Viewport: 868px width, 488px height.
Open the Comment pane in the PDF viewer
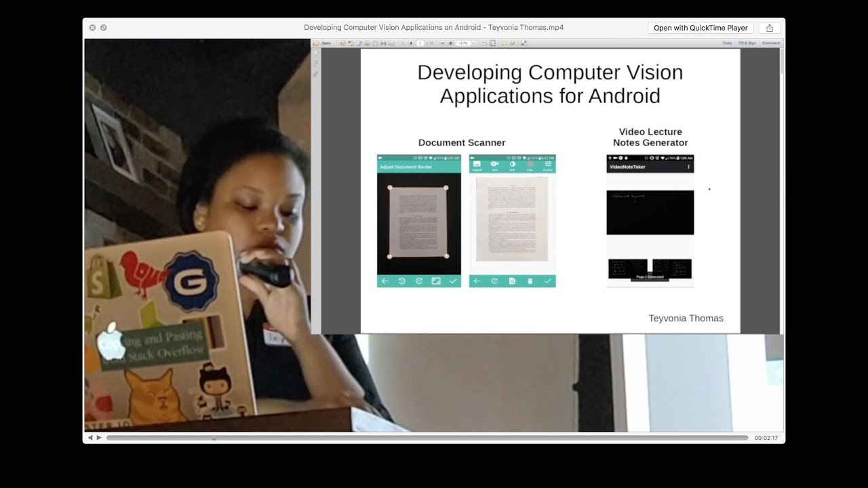(771, 43)
